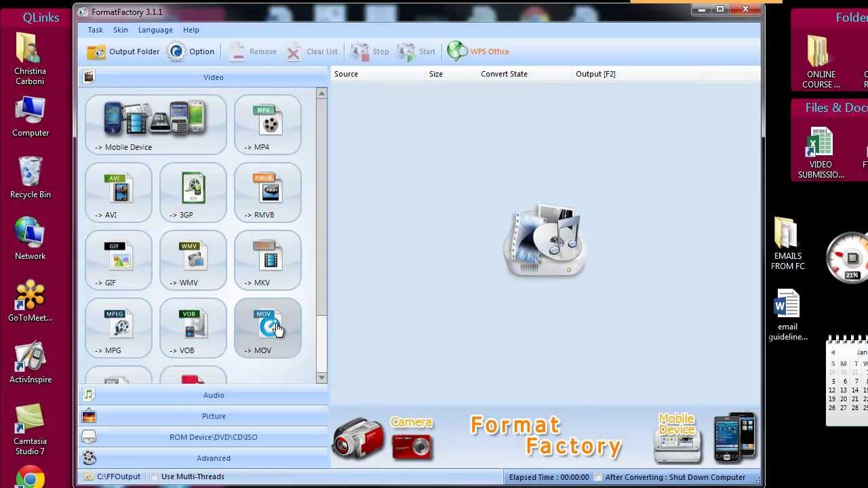868x488 pixels.
Task: Open the Language menu
Action: tap(155, 30)
